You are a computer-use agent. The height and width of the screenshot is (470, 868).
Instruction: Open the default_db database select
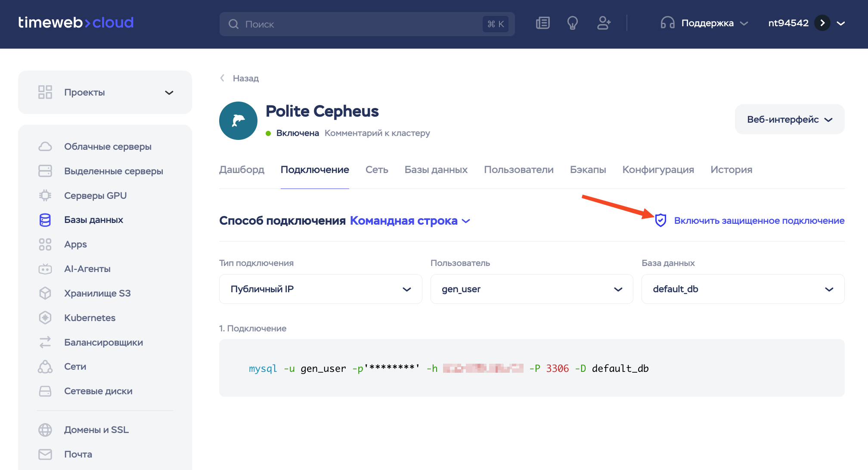[743, 289]
